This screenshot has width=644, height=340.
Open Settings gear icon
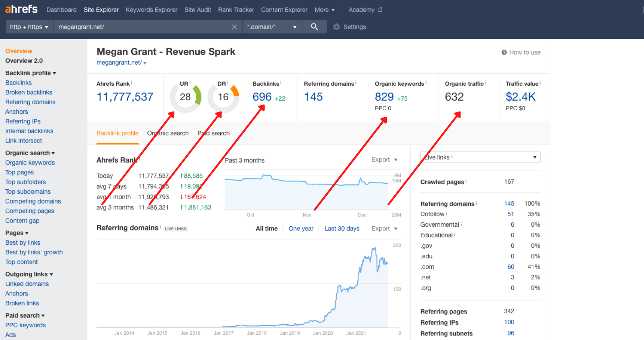337,27
